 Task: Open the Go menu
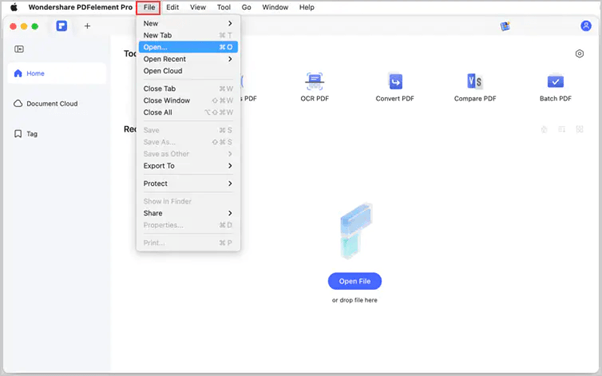click(246, 7)
